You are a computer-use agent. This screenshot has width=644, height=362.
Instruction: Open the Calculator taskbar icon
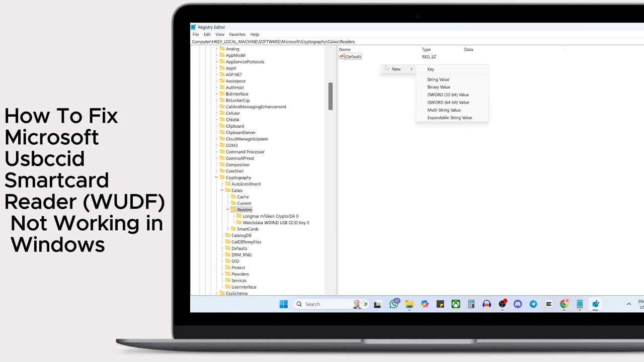[x=471, y=304]
